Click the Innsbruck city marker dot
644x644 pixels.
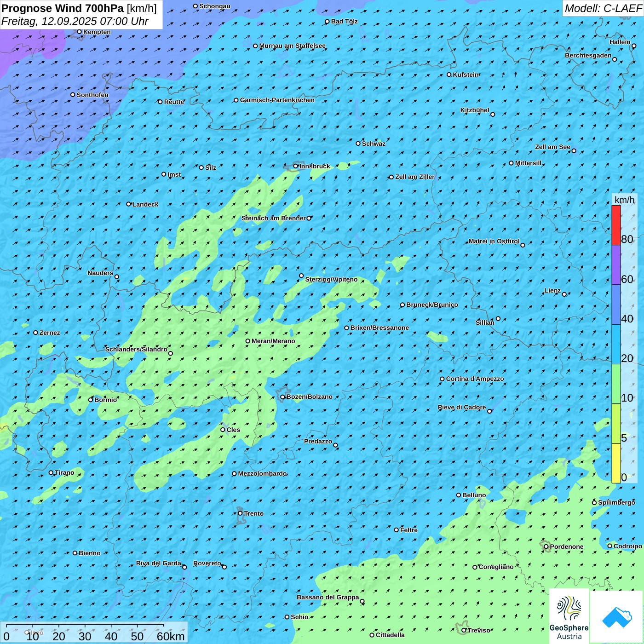(296, 166)
